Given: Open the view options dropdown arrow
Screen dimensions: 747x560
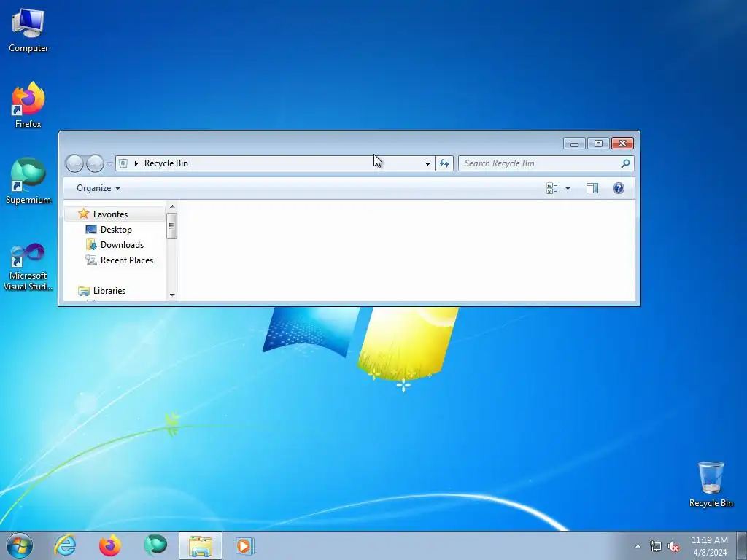Looking at the screenshot, I should [x=568, y=188].
